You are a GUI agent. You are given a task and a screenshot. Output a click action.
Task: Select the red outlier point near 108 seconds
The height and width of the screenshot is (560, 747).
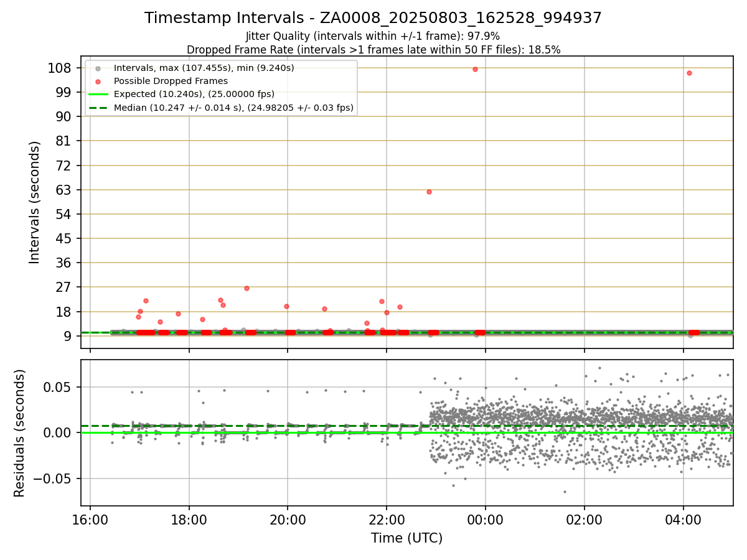coord(475,69)
